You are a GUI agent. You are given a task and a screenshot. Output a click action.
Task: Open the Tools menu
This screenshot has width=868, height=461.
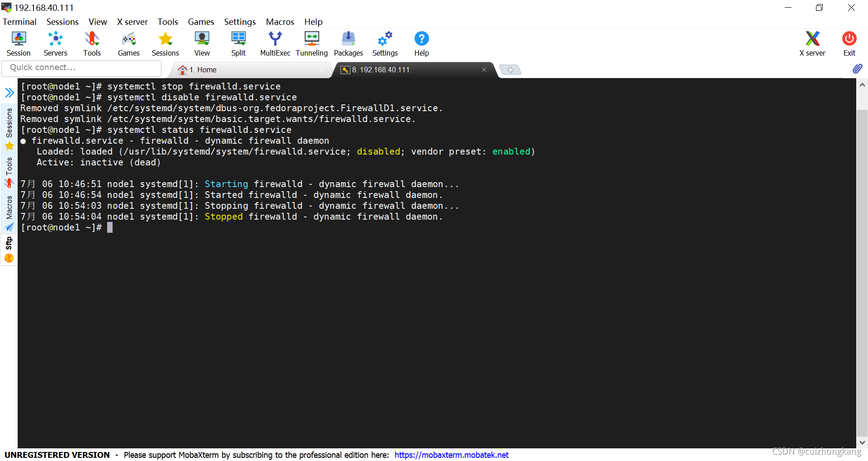168,22
